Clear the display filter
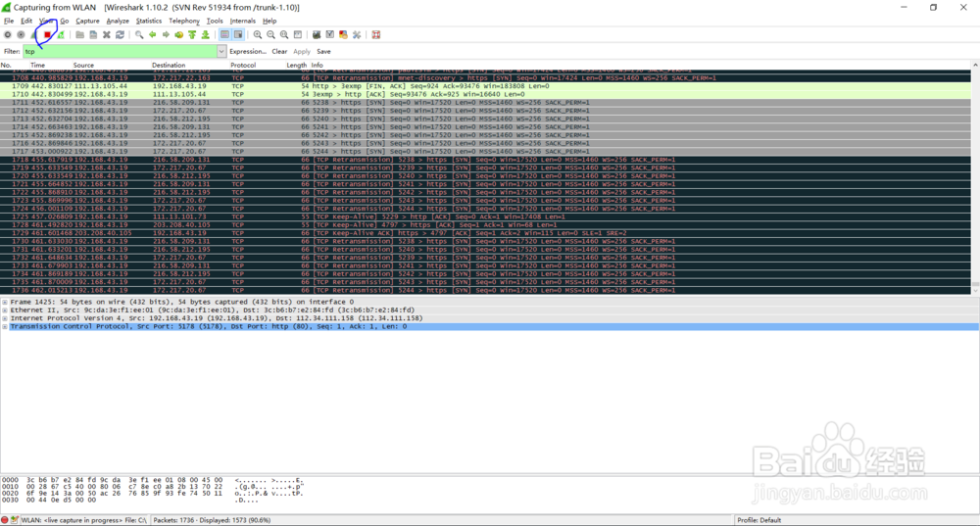Image resolution: width=980 pixels, height=526 pixels. point(279,51)
